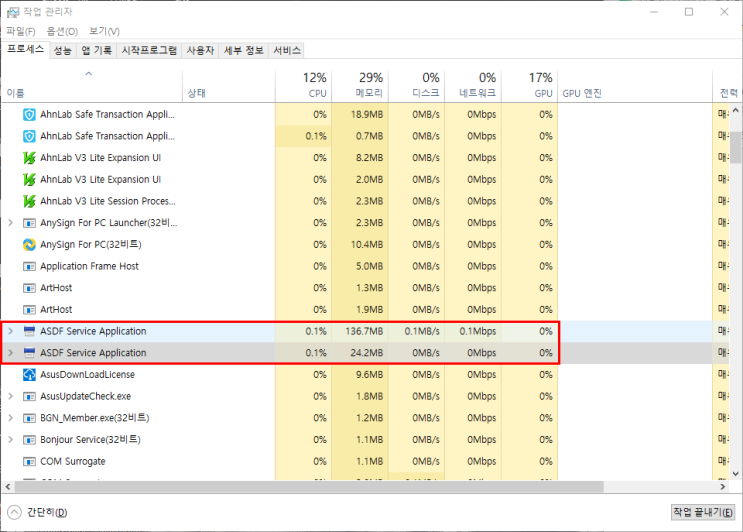Click the icon of the AhnLab Safe Transaction row using 18.9MB
Viewport: 743px width, 532px height.
click(29, 115)
